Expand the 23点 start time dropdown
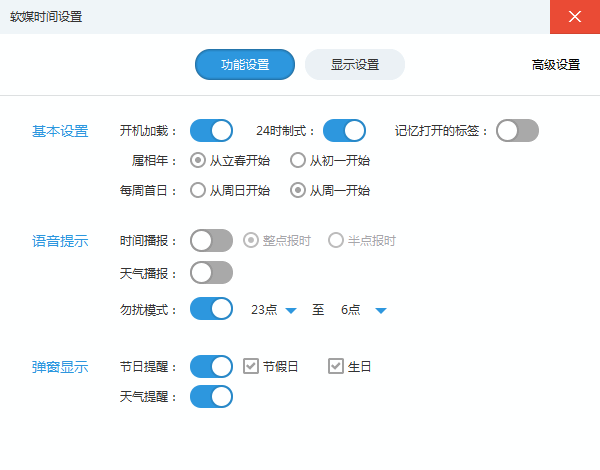Viewport: 600px width, 470px height. pyautogui.click(x=274, y=310)
